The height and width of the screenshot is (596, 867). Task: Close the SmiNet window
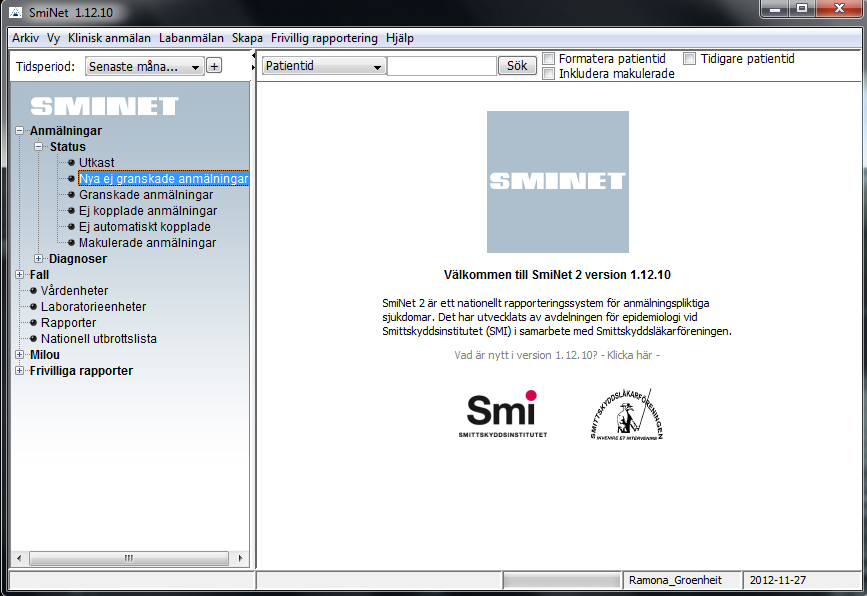click(x=839, y=9)
